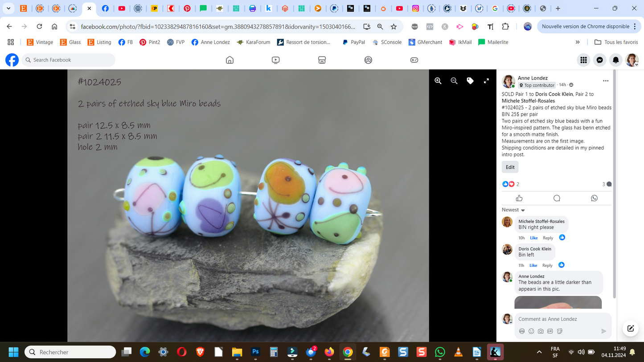Open Doris Cook Klein profile link in post

point(554,94)
